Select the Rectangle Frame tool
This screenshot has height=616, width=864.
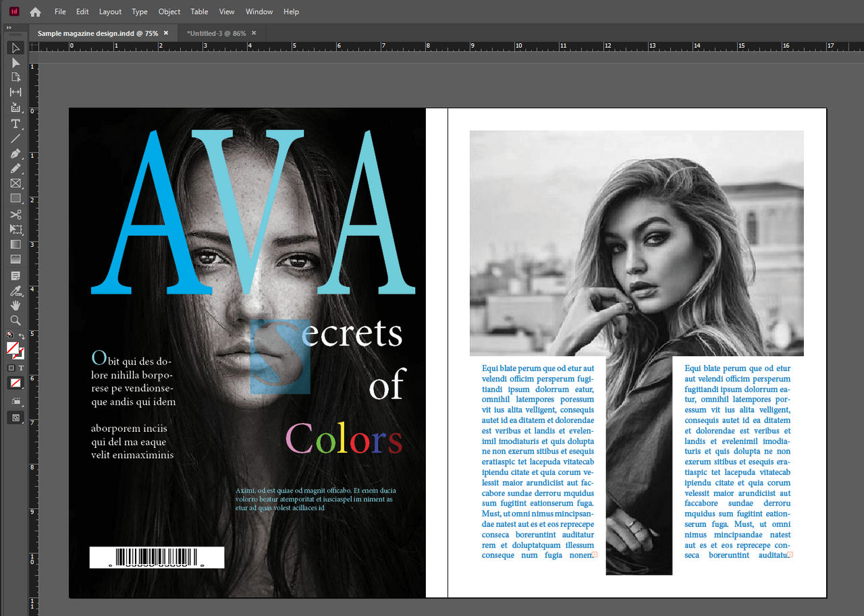(15, 183)
